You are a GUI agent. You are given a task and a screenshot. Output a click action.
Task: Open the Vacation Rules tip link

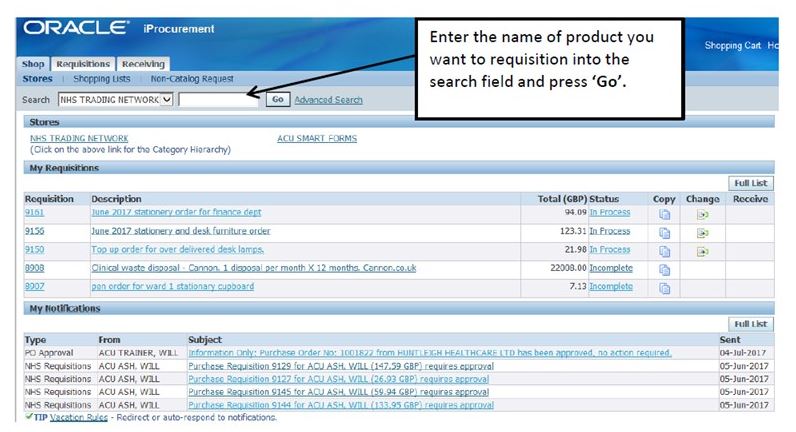[x=79, y=417]
